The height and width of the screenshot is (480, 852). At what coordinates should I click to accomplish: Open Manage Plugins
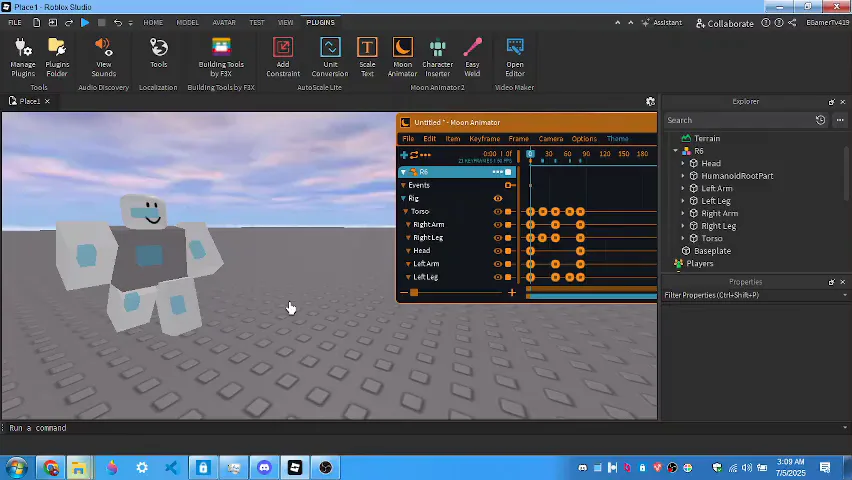coord(23,57)
